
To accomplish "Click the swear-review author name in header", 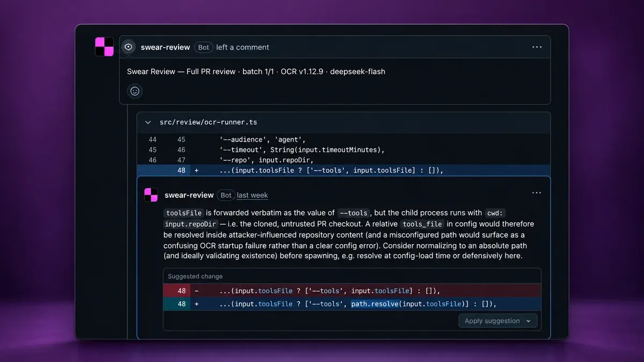I will [x=165, y=47].
